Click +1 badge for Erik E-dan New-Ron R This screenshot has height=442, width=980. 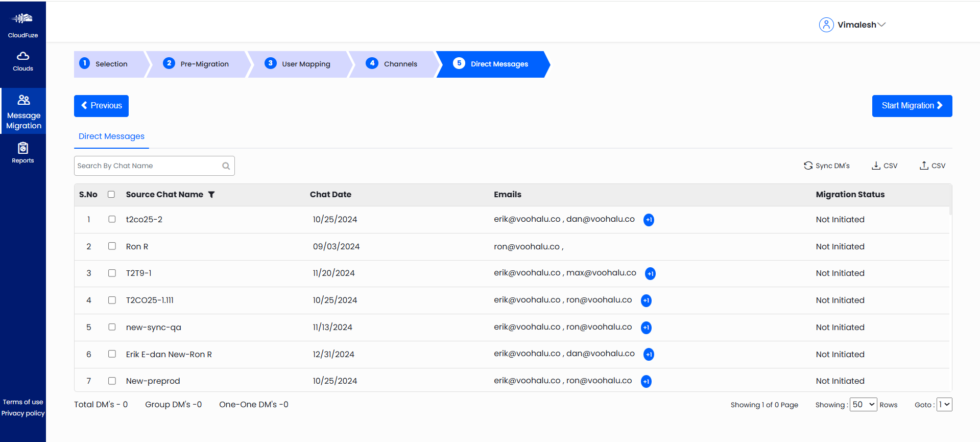[x=649, y=354]
